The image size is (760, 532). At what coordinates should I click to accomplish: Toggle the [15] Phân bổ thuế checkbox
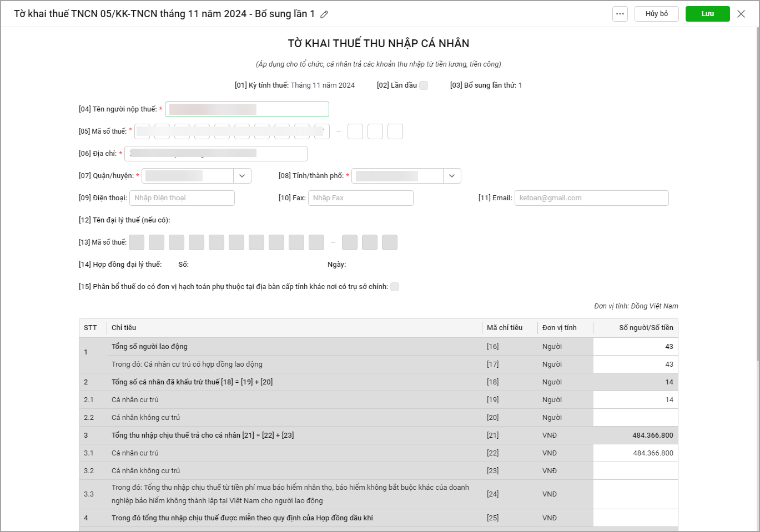[395, 287]
